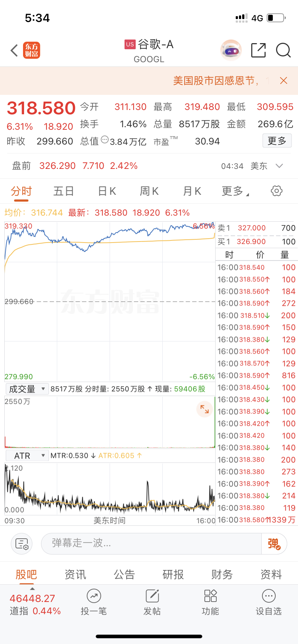Tap the 均价 316.744 value
This screenshot has height=644, width=298.
point(47,213)
